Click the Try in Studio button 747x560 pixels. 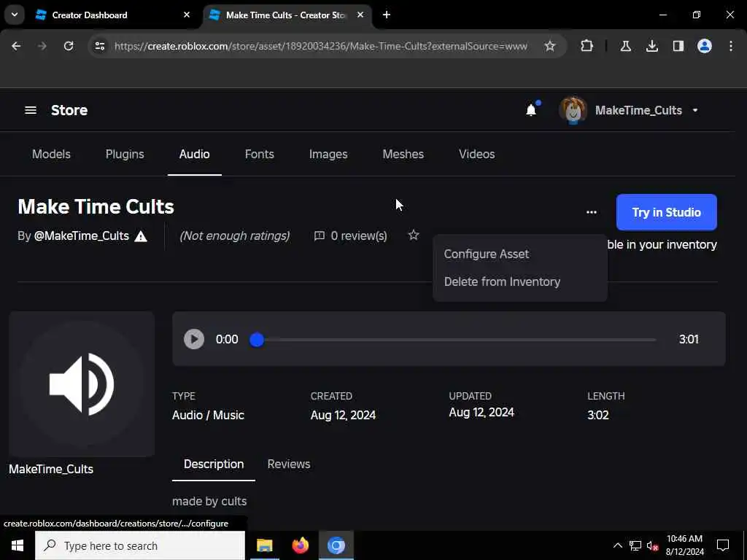[666, 212]
